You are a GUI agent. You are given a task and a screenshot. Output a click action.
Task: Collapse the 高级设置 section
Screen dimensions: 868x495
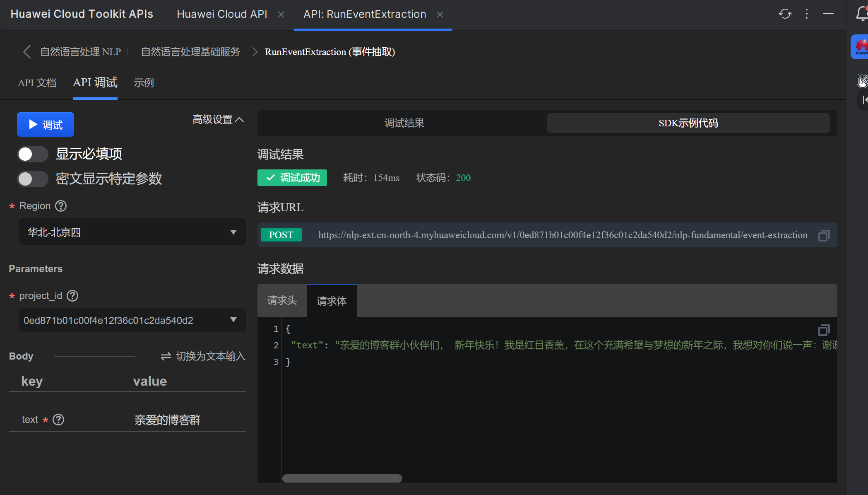point(218,120)
